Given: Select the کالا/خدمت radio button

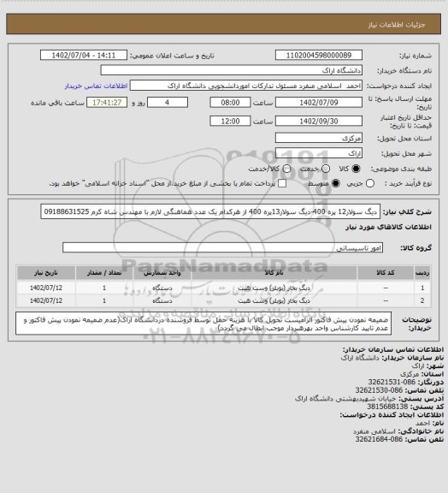Looking at the screenshot, I should coord(286,169).
